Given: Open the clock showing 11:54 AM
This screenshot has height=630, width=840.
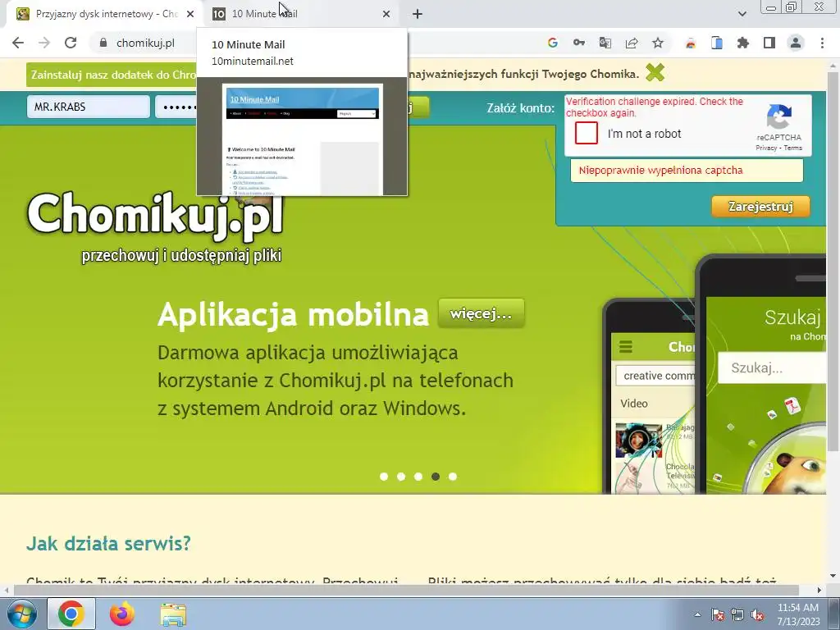Looking at the screenshot, I should tap(798, 614).
